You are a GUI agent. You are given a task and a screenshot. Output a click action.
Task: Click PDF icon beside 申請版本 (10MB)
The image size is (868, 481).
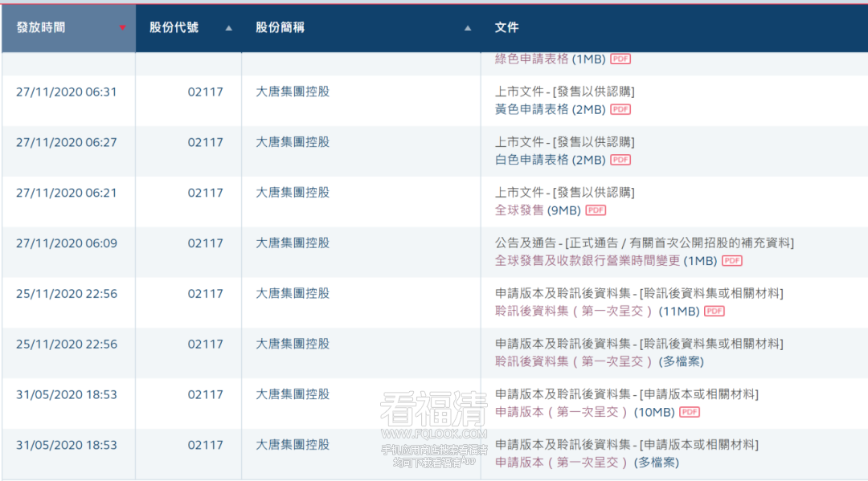(690, 412)
